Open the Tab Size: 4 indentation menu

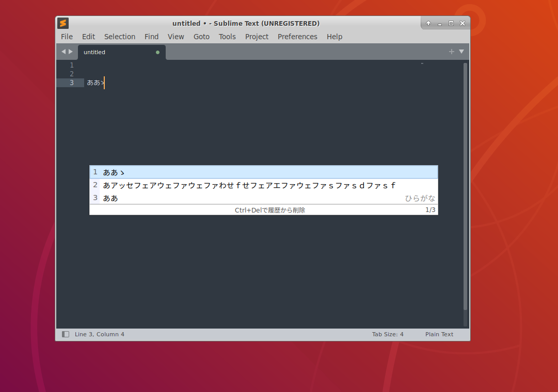click(388, 334)
